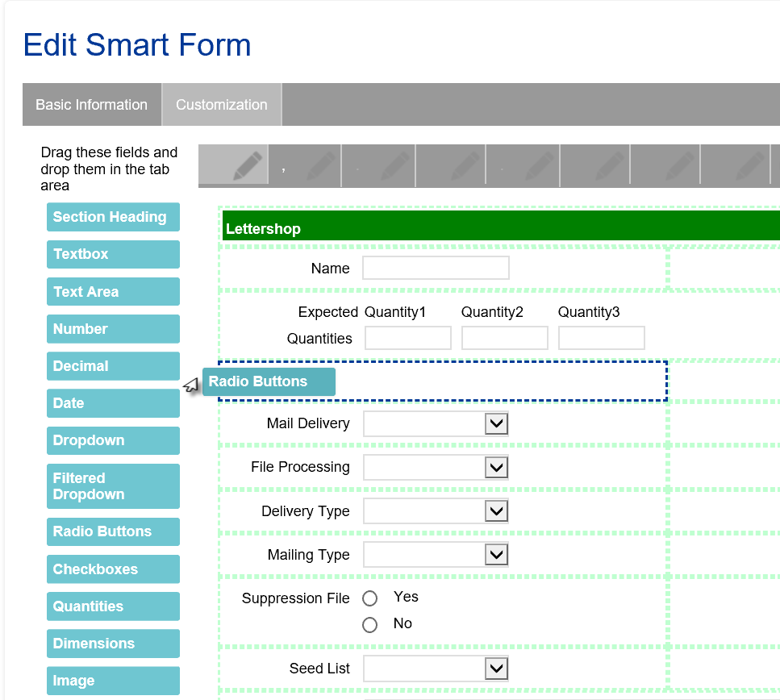Viewport: 780px width, 700px height.
Task: Click the pencil icon on the second tab
Action: coord(321,165)
